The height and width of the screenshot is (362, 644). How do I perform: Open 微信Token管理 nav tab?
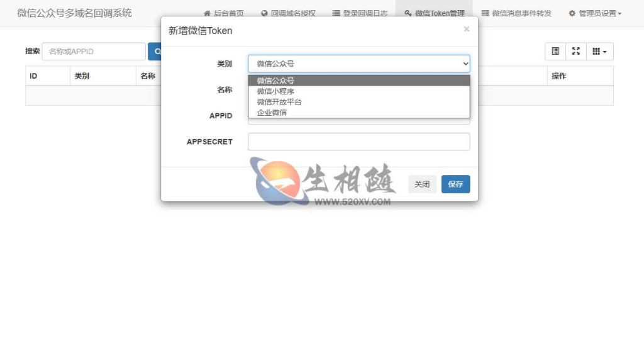[434, 13]
